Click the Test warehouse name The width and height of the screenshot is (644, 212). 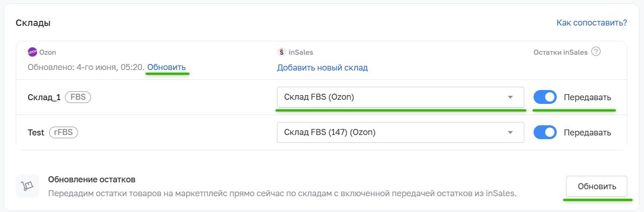[x=36, y=133]
